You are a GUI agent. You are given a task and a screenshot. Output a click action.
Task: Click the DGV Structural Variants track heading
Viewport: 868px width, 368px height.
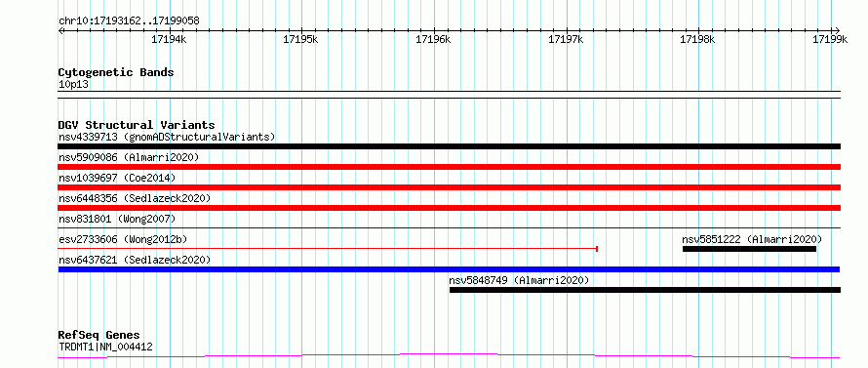click(137, 125)
